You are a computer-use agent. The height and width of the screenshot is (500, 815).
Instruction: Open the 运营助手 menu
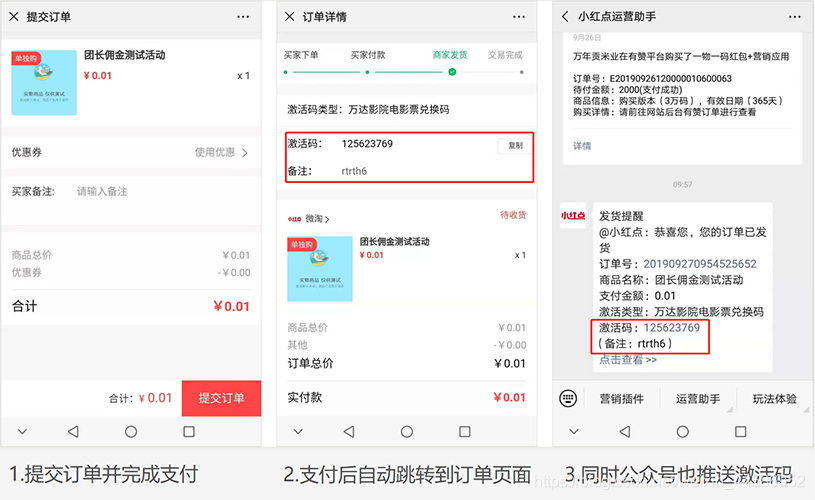coord(698,399)
